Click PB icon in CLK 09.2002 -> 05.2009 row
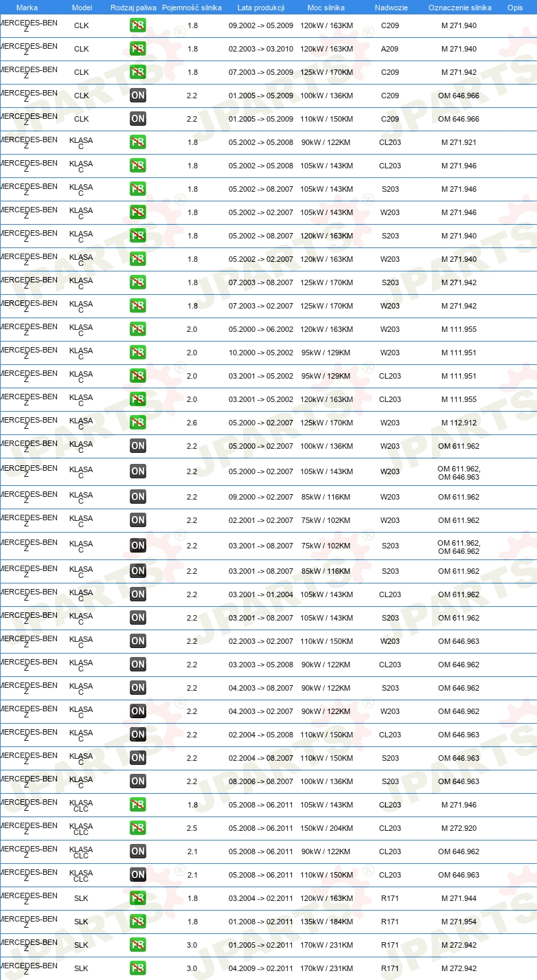Viewport: 537px width, 980px height. tap(138, 25)
